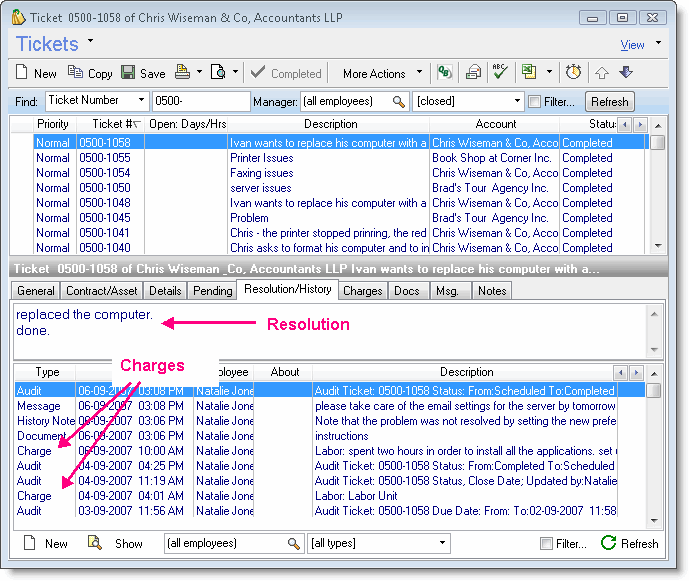The image size is (689, 581).
Task: Click the Show icon in bottom bar
Action: [x=95, y=543]
